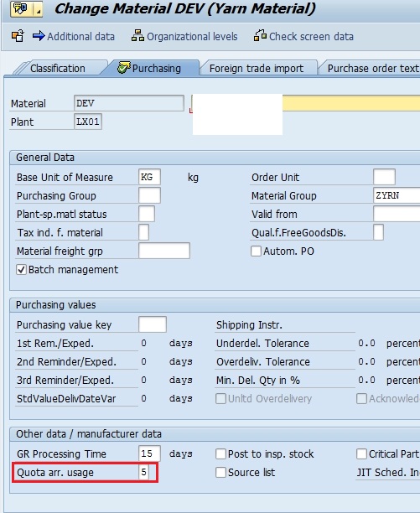This screenshot has width=420, height=513.
Task: Click Quota arr. usage field
Action: tap(143, 472)
